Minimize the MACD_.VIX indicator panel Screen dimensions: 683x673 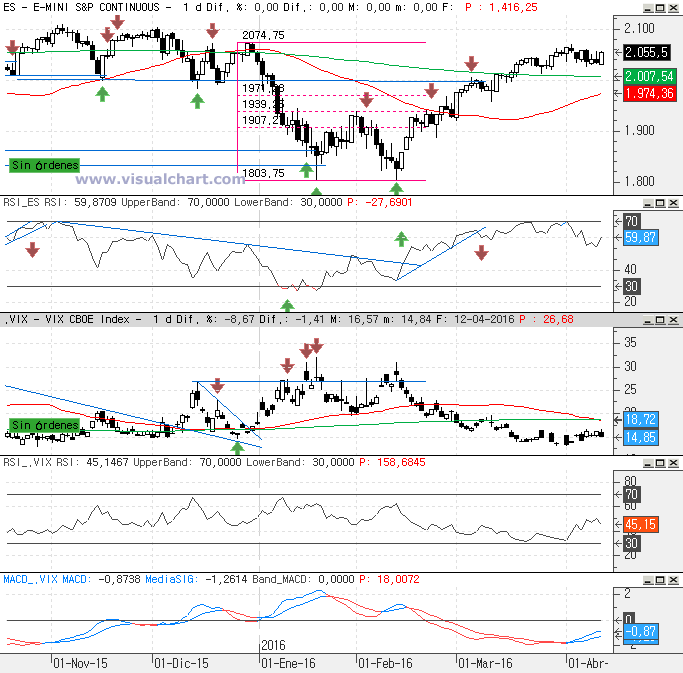[648, 580]
